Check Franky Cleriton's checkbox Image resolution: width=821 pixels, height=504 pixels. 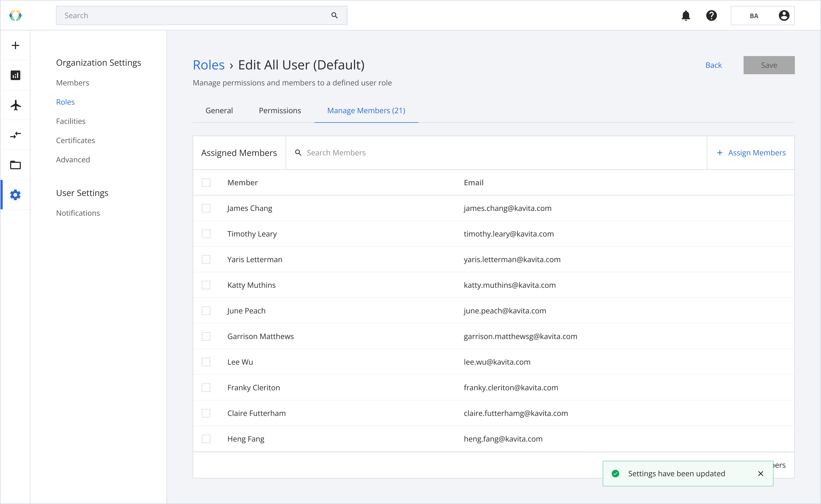point(206,388)
